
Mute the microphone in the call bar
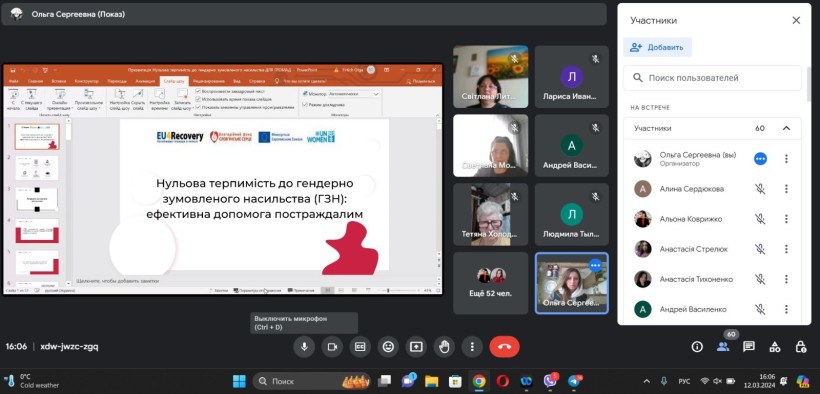(304, 347)
